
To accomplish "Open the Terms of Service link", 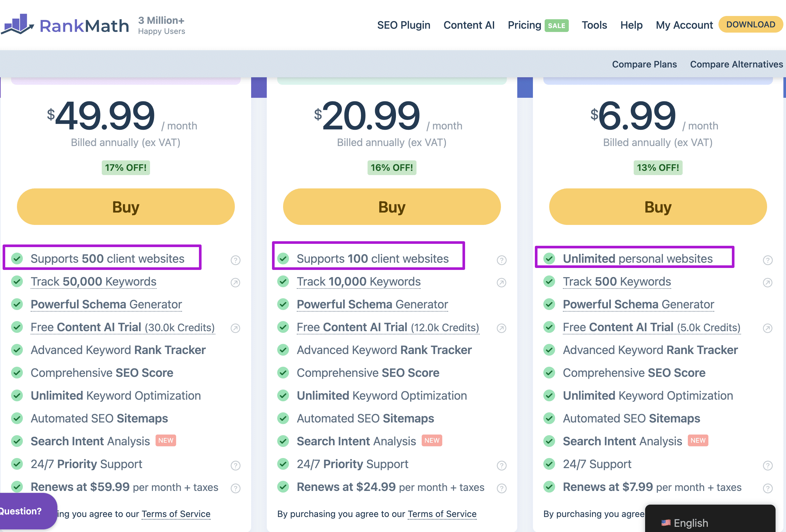I will point(442,514).
